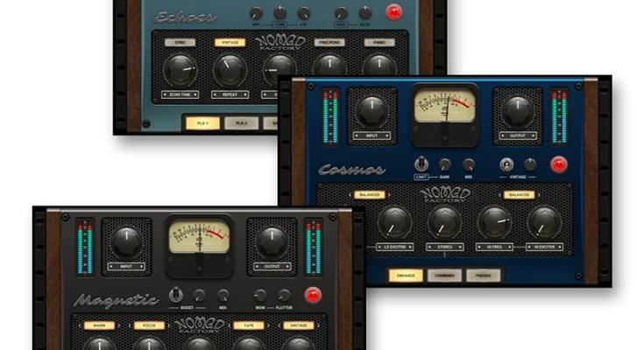The width and height of the screenshot is (644, 350).
Task: Flip the Magnetic Boost toggle switch
Action: [x=175, y=295]
